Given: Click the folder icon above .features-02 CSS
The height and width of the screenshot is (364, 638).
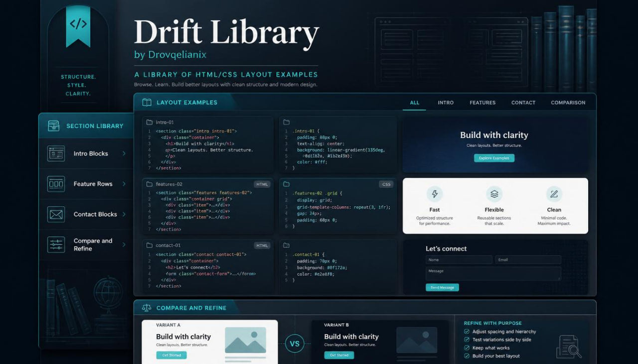Looking at the screenshot, I should [x=287, y=184].
